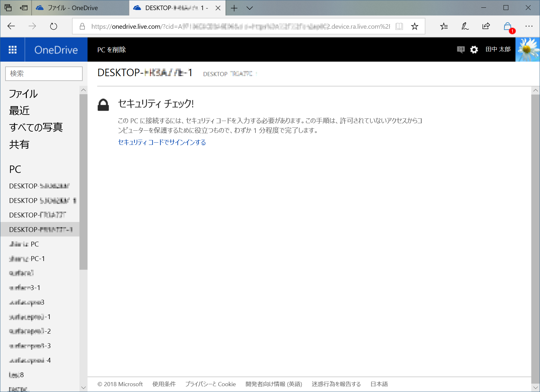540x392 pixels.
Task: Open the OneDrive settings gear
Action: tap(474, 49)
